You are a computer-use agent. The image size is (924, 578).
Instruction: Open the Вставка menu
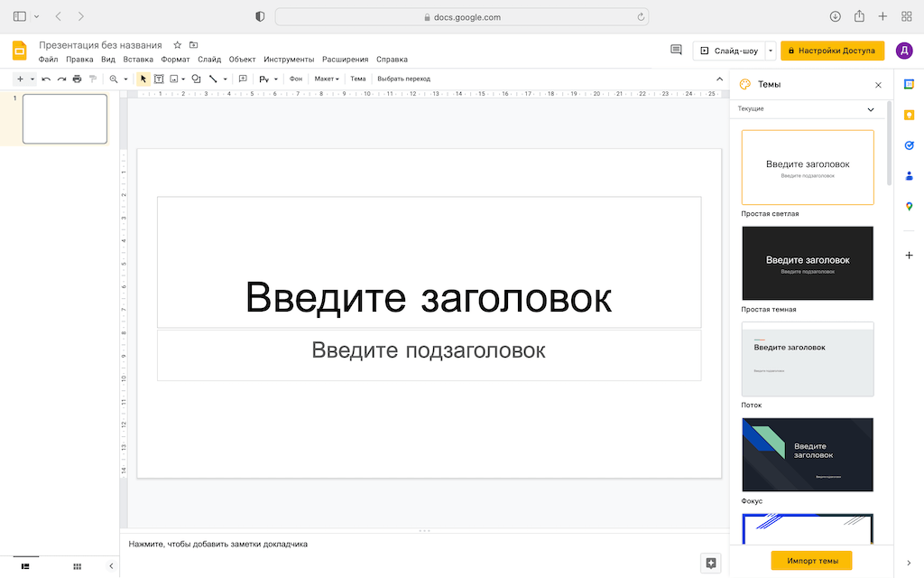pos(138,59)
